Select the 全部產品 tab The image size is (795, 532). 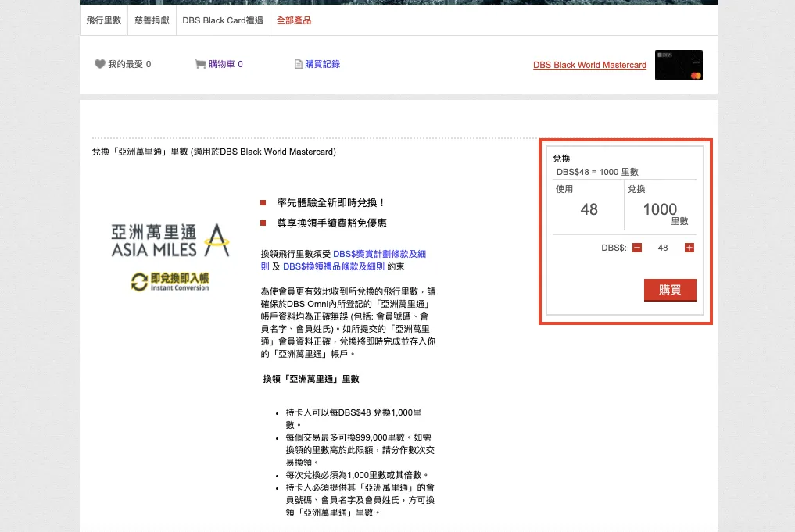294,20
